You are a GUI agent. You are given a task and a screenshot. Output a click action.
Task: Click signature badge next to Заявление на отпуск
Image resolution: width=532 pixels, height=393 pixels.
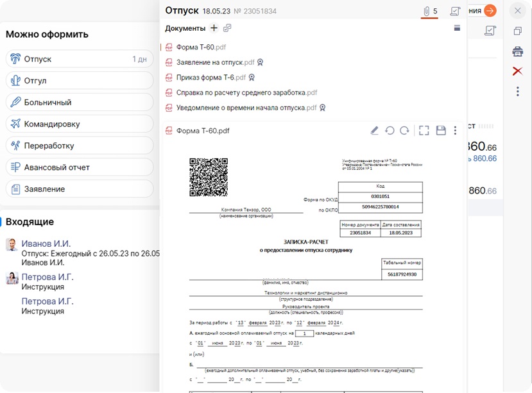click(260, 62)
